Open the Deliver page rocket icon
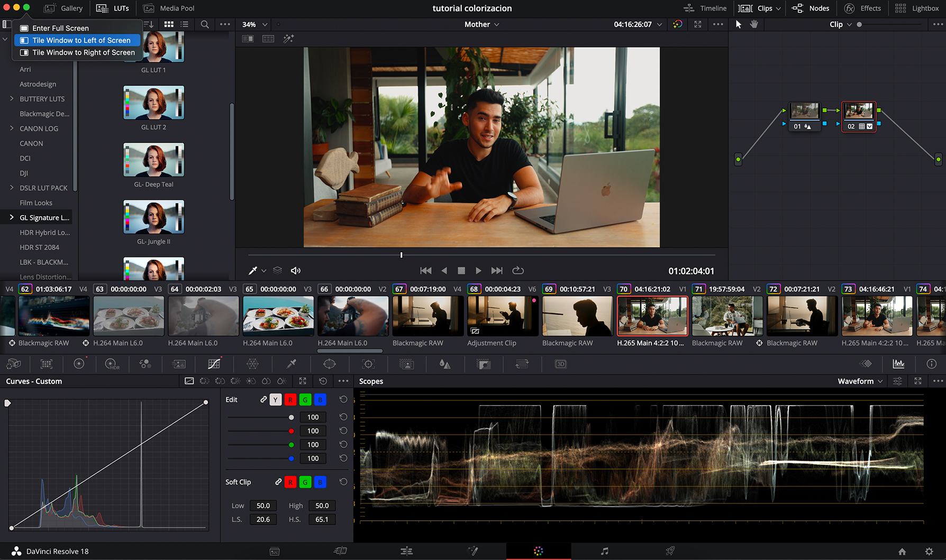The height and width of the screenshot is (560, 946). (670, 551)
